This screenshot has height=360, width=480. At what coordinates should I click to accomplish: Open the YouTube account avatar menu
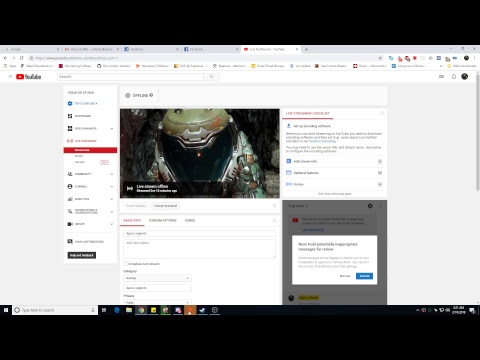(x=465, y=77)
